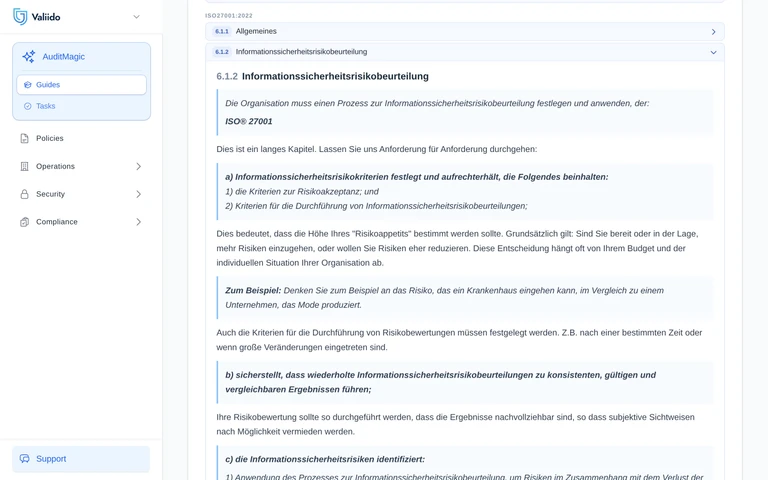Click line '1) die Kriterien zur Risikoakzeptanz'
Viewport: 768px width, 480px height.
[302, 192]
